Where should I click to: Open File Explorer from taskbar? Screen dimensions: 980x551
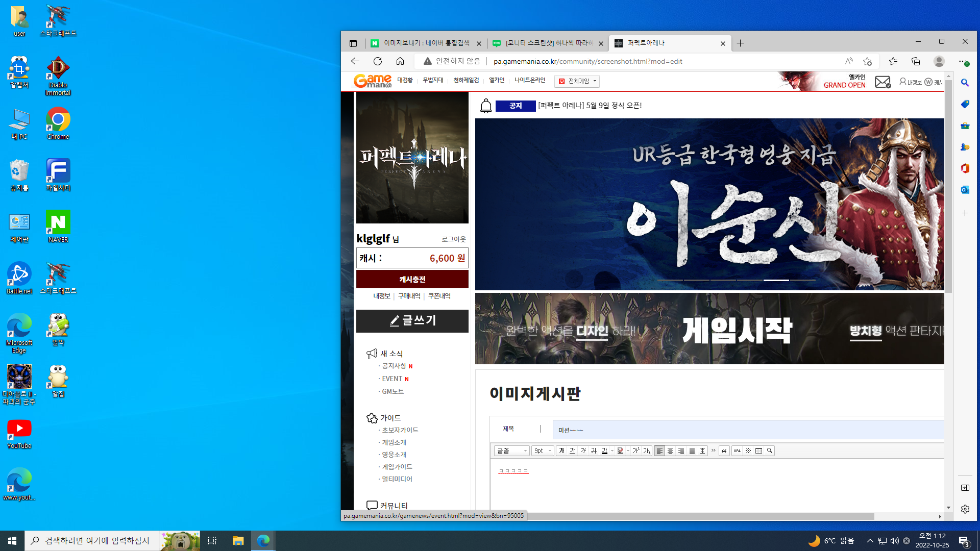coord(238,541)
